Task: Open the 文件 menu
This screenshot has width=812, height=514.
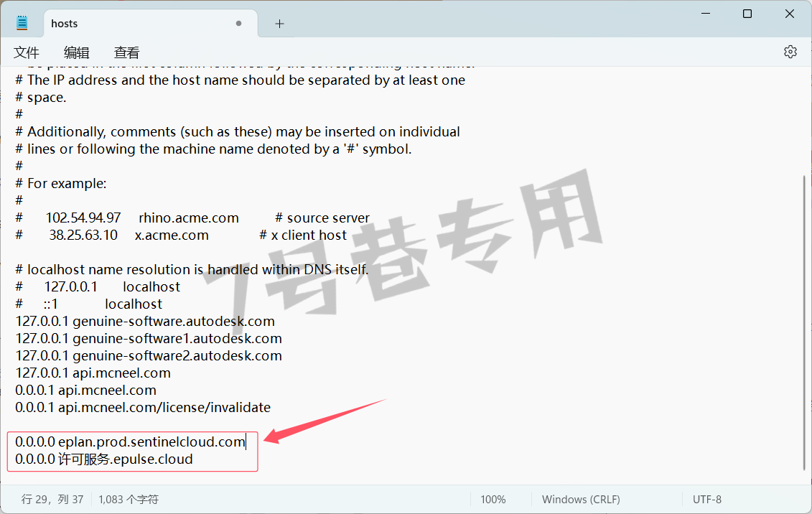Action: click(x=26, y=52)
